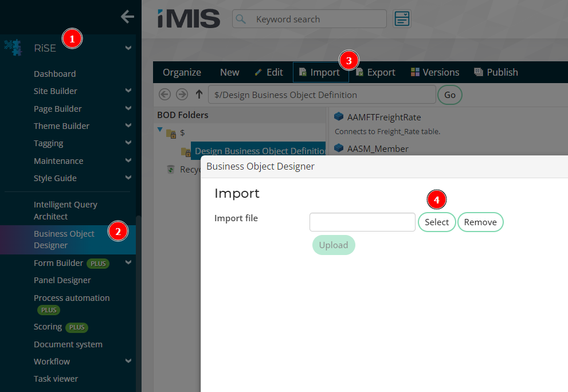Screen dimensions: 568x392
Task: Collapse the $ root folder triangle
Action: 160,131
